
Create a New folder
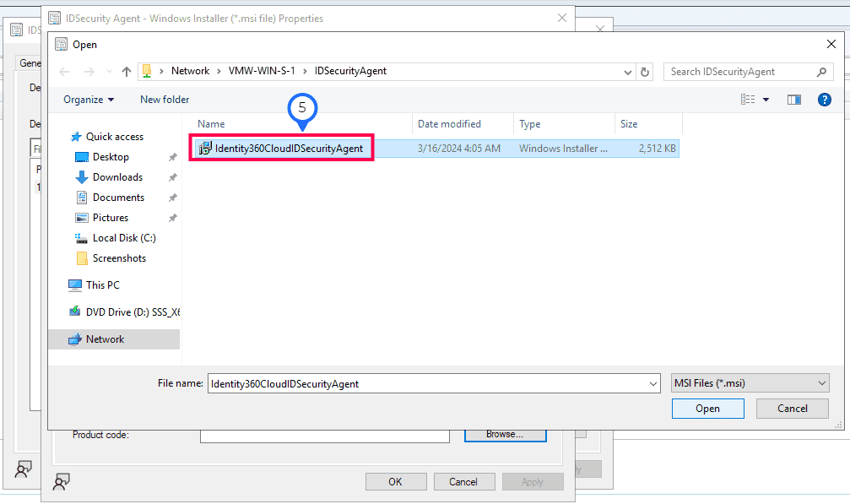165,100
